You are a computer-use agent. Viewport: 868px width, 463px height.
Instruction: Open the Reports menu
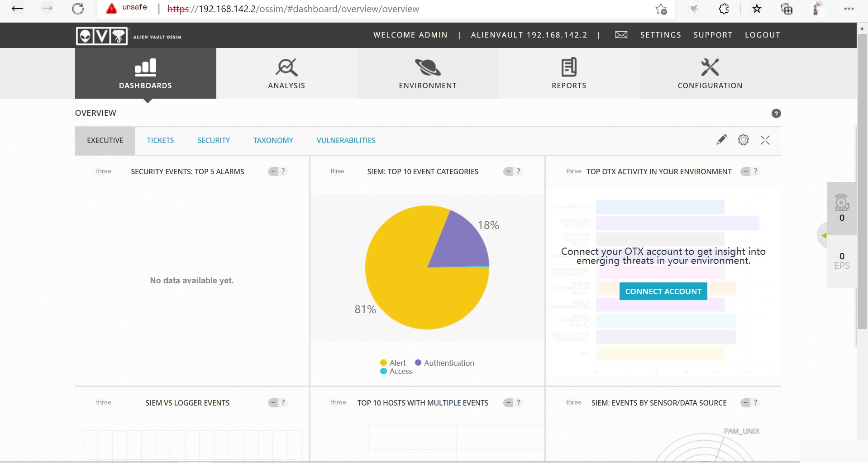click(x=569, y=73)
